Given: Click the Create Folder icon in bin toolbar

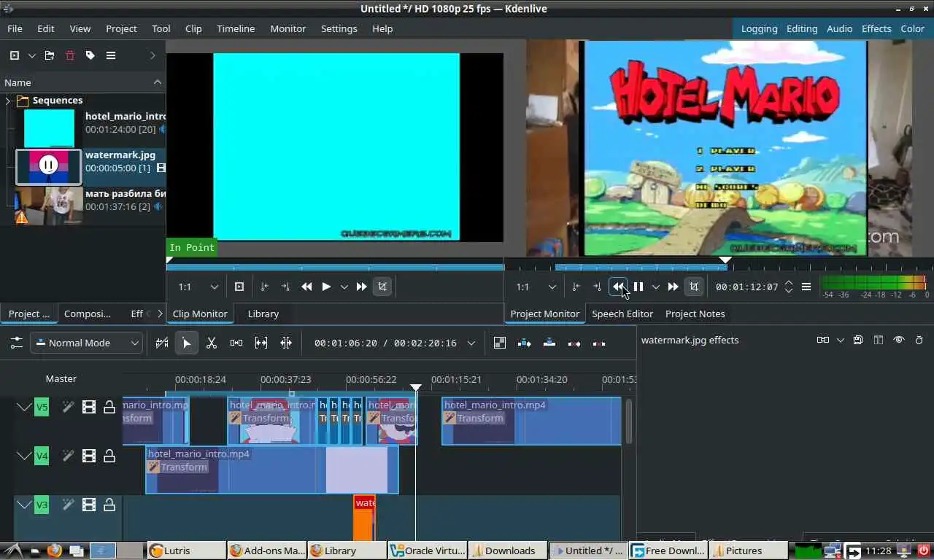Looking at the screenshot, I should pyautogui.click(x=50, y=55).
